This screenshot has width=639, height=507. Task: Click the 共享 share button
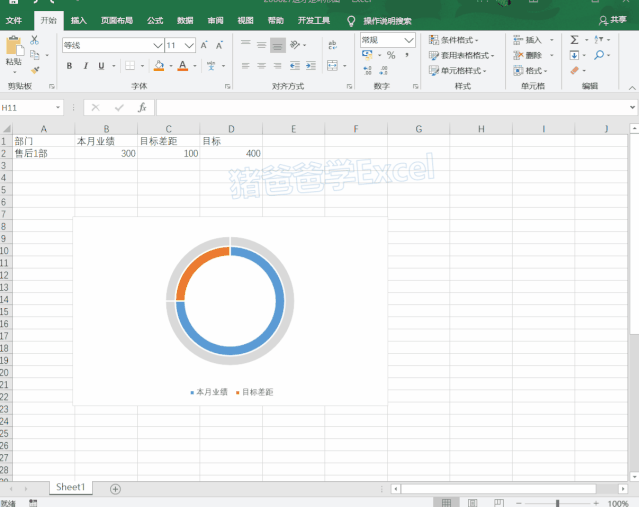pyautogui.click(x=613, y=20)
